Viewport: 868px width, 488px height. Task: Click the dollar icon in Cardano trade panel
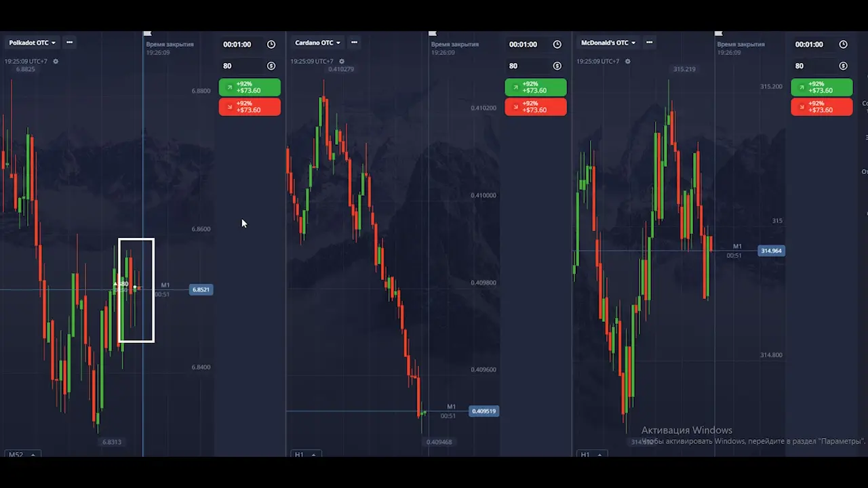pyautogui.click(x=557, y=66)
